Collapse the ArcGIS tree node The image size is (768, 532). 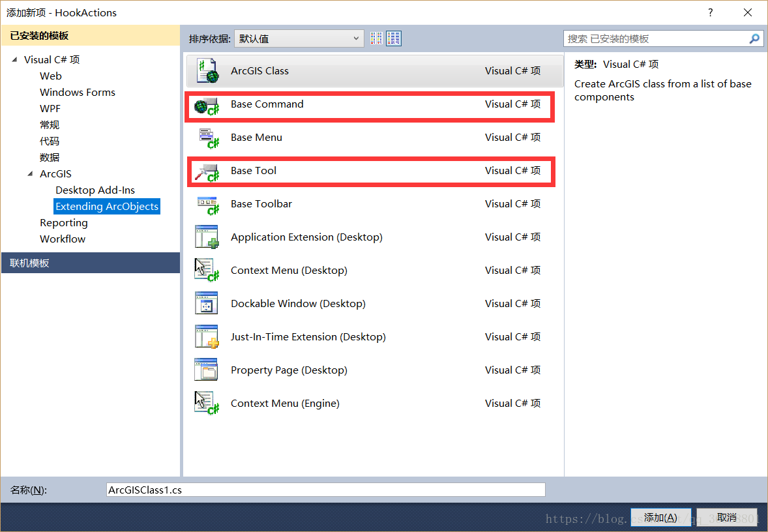pos(31,174)
